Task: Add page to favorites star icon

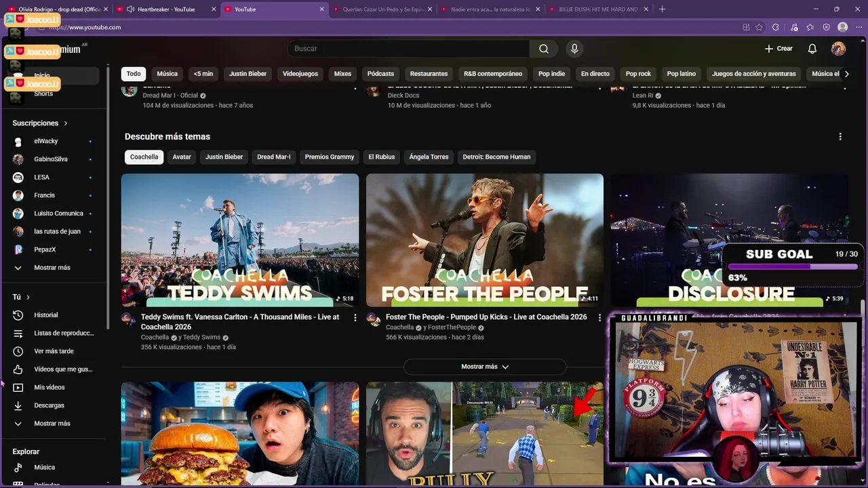Action: click(761, 27)
